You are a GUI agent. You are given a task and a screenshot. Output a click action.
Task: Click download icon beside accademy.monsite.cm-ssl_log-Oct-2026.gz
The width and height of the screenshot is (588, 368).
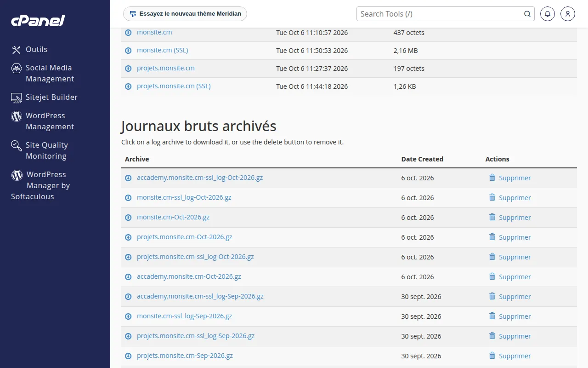point(128,178)
